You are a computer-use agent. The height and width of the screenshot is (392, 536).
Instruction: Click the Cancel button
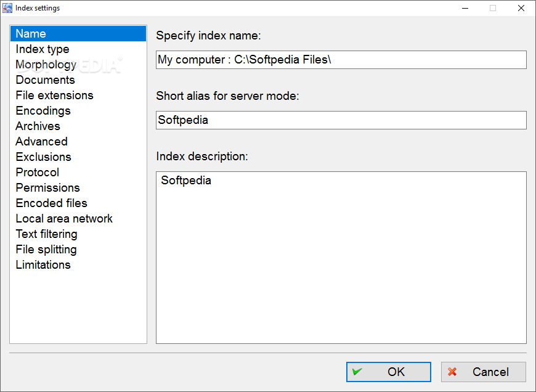pos(484,372)
